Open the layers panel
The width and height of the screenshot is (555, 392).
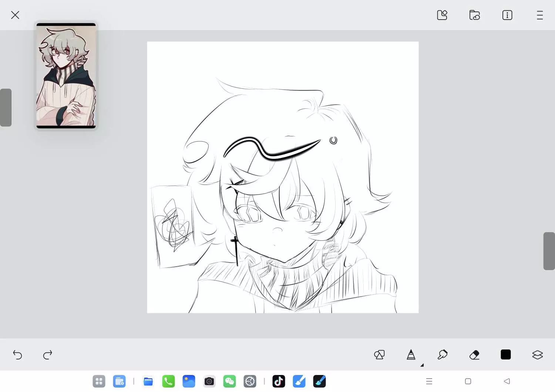(x=538, y=355)
